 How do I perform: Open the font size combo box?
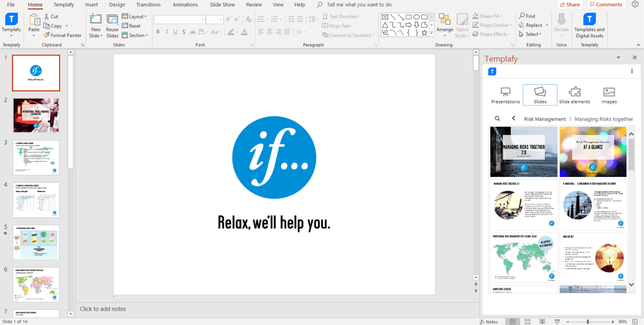[x=215, y=19]
